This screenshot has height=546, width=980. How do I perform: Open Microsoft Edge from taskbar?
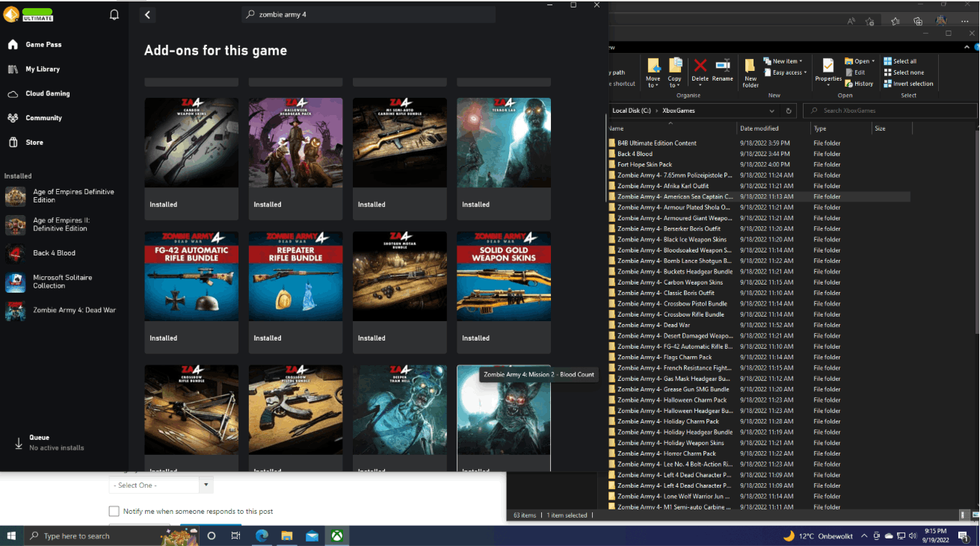point(262,536)
